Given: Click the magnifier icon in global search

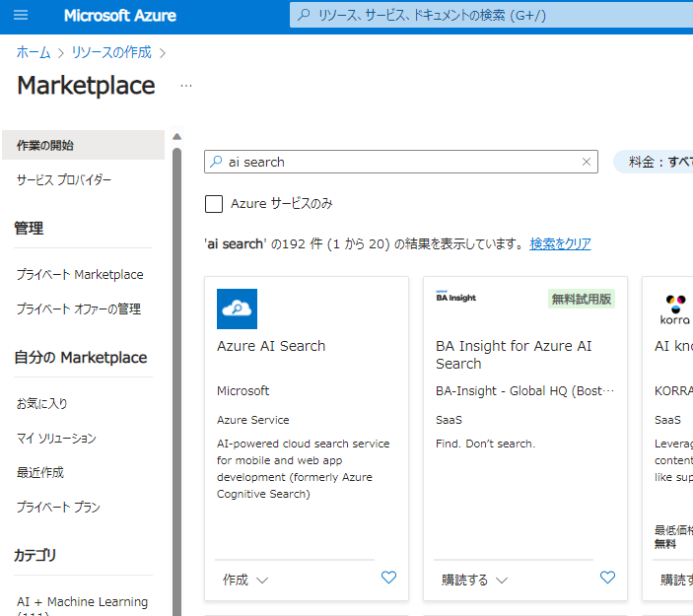Looking at the screenshot, I should point(304,15).
